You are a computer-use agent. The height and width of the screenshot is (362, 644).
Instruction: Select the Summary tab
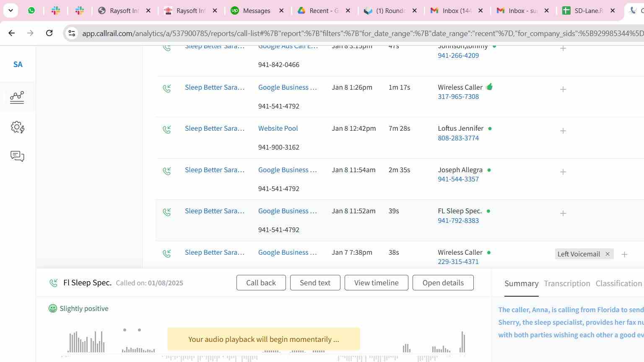coord(522,284)
